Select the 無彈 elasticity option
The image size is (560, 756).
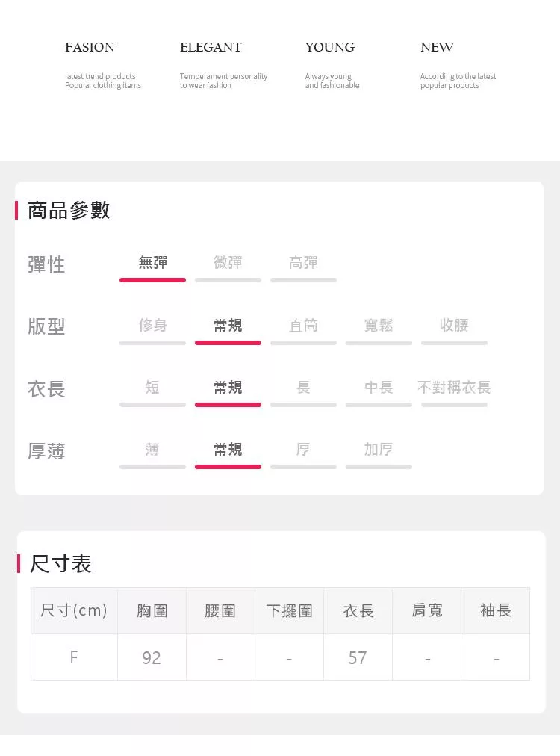click(x=152, y=263)
